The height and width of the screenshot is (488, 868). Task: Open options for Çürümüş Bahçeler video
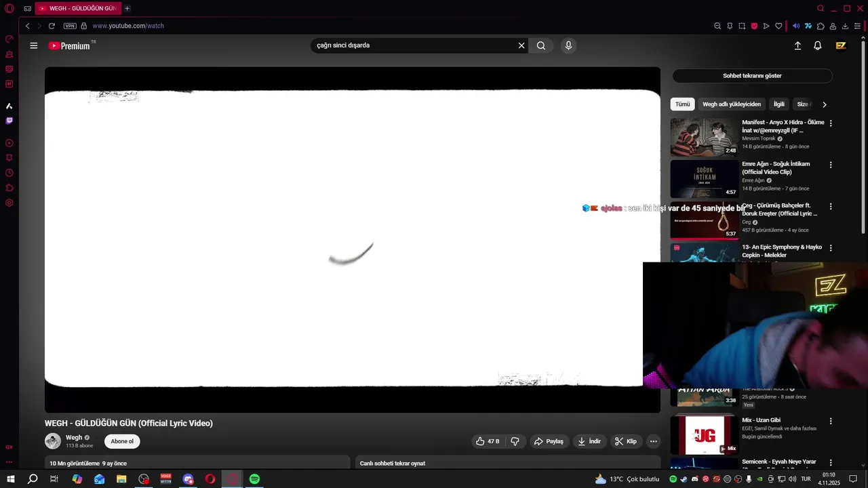click(x=831, y=207)
